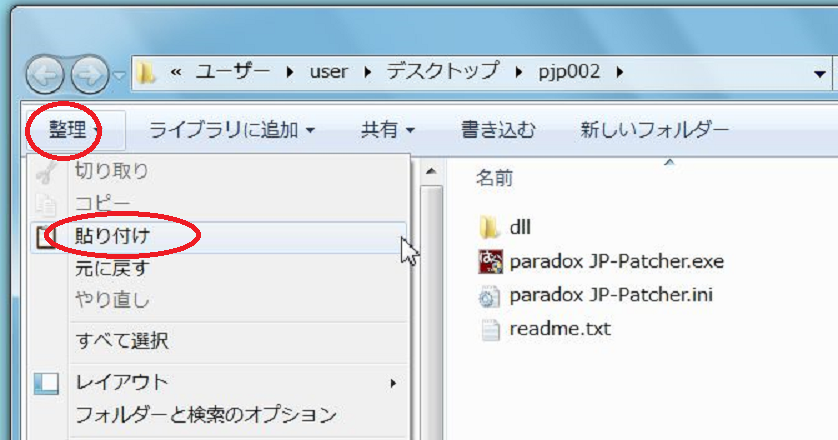Click the scissors icon next to 切り取り

point(46,173)
